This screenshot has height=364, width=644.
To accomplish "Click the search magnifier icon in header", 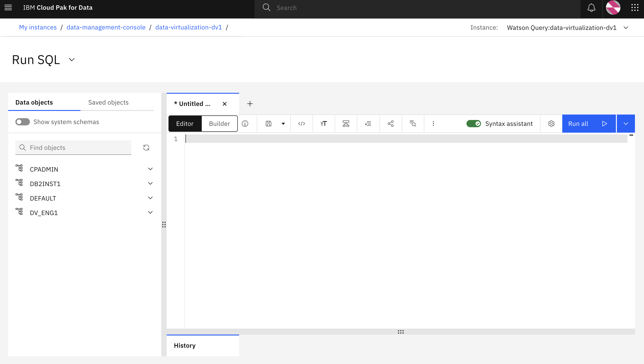I will click(x=267, y=7).
